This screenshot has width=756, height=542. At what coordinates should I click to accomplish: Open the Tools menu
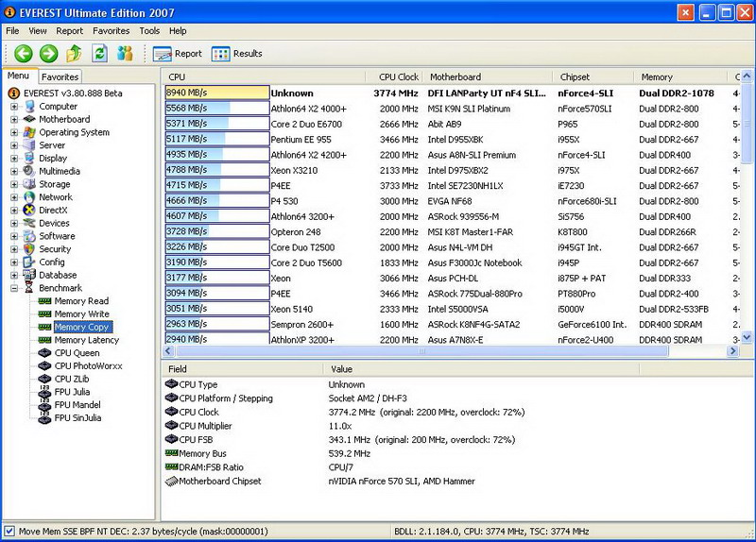pos(149,31)
